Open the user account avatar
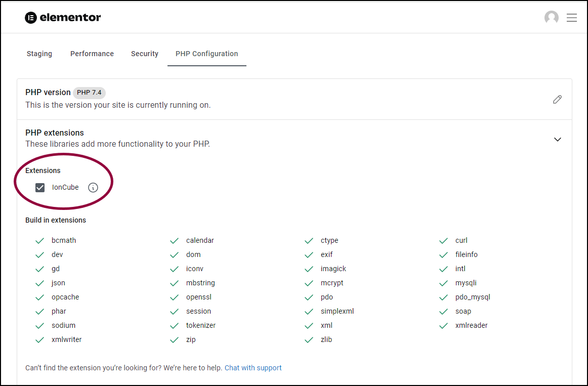588x386 pixels. pos(551,17)
